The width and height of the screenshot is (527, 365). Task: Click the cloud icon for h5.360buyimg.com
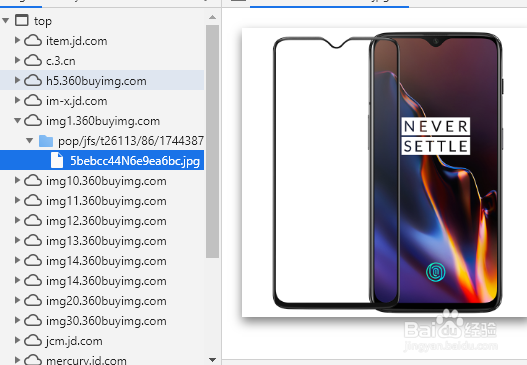pos(33,81)
